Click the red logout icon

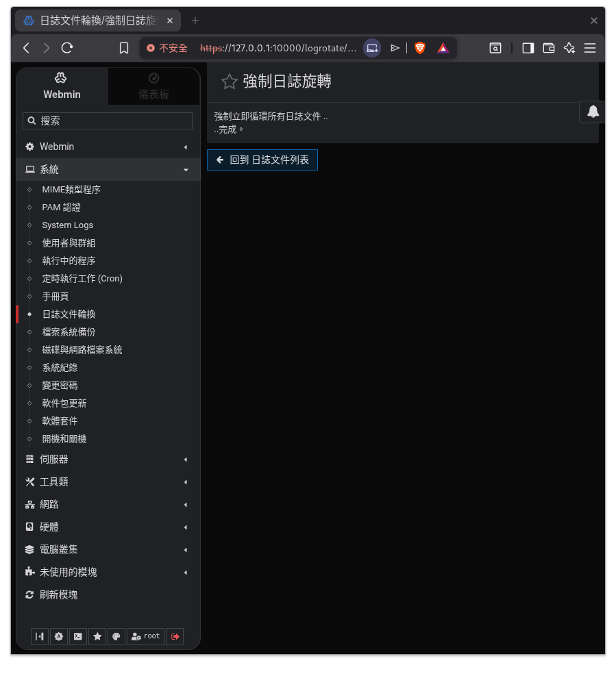coord(175,636)
